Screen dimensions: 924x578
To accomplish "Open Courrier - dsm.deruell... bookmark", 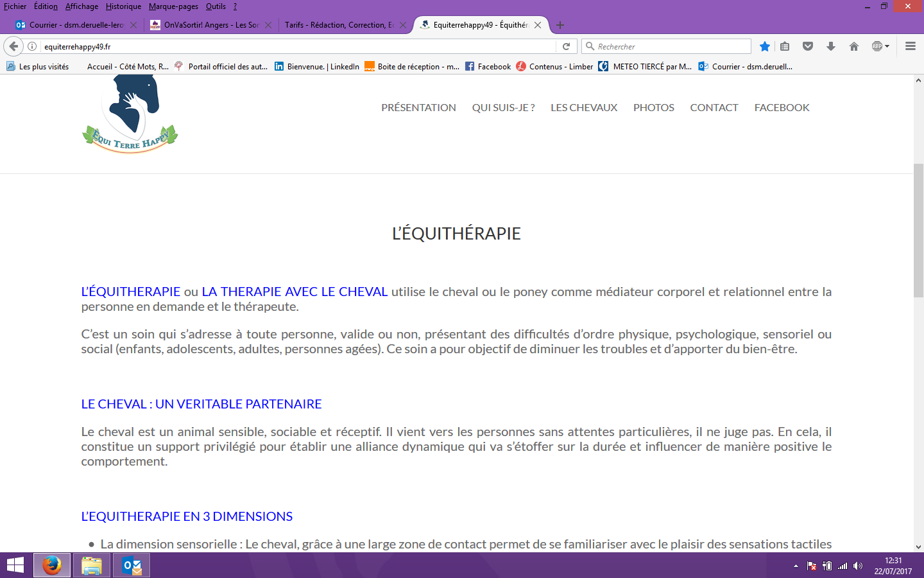I will coord(746,66).
